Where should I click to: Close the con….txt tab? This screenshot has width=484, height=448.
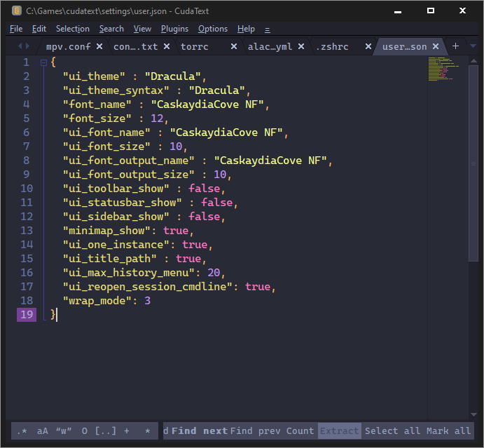click(167, 46)
